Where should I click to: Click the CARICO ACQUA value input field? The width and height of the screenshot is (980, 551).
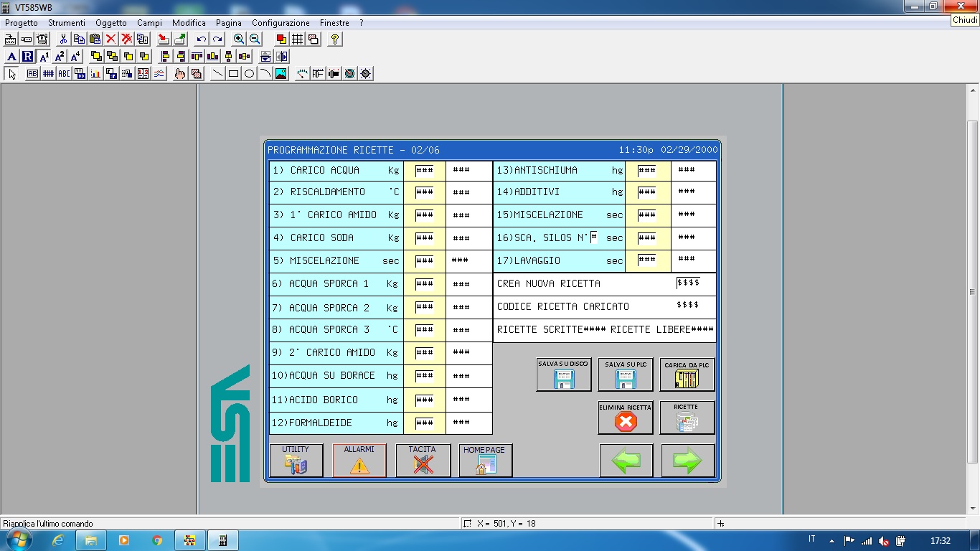click(x=424, y=171)
